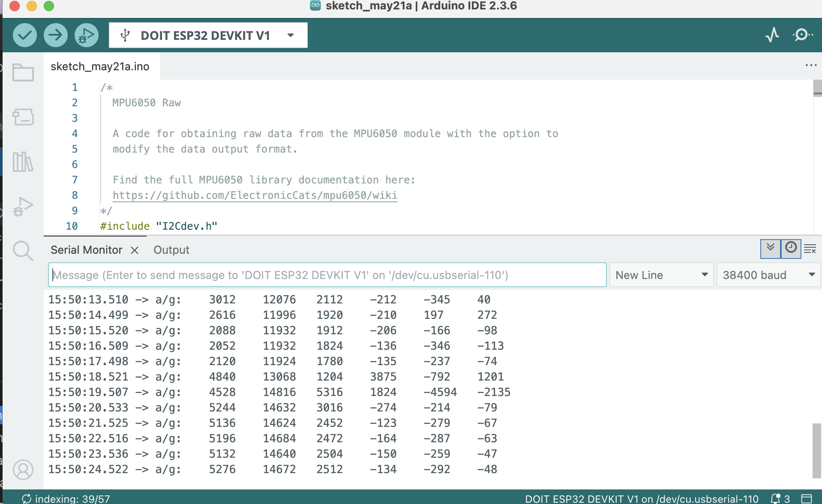This screenshot has height=504, width=822.
Task: Click the serial message input field
Action: point(327,275)
